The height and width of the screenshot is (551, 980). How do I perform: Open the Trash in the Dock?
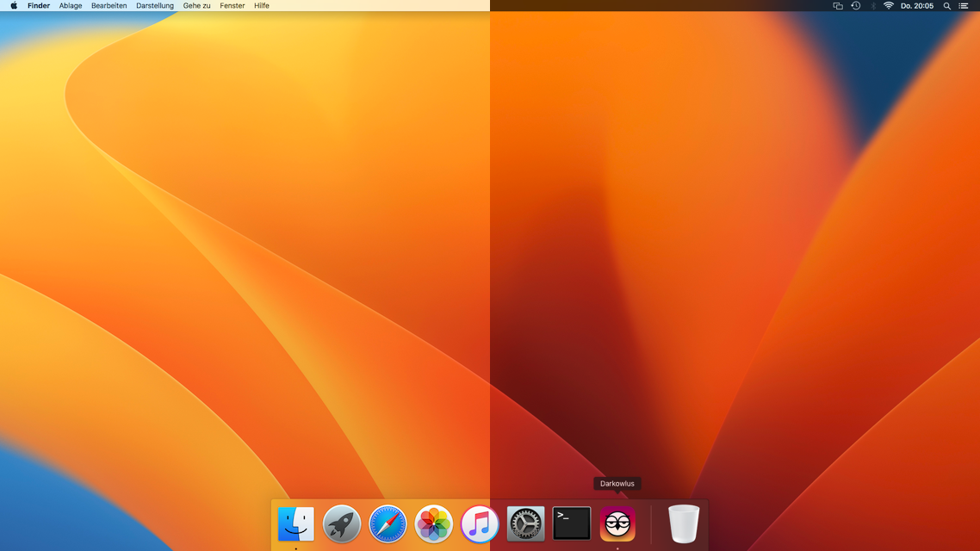point(684,523)
